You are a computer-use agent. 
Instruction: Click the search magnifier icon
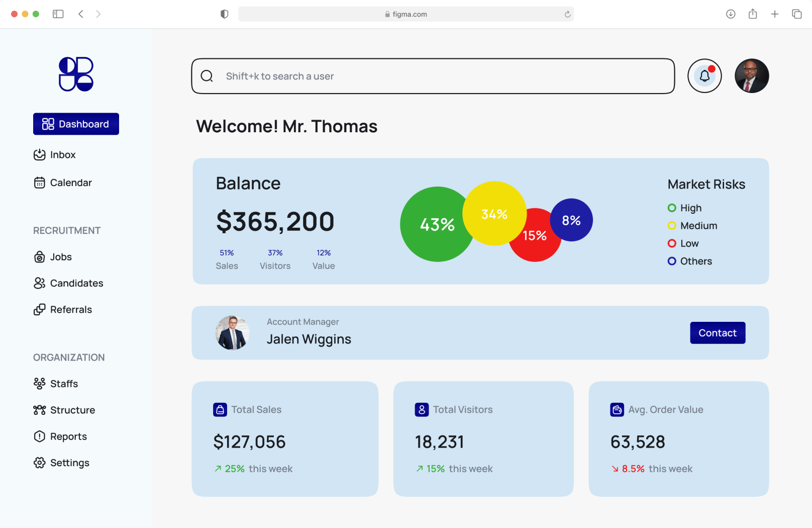[x=207, y=76]
